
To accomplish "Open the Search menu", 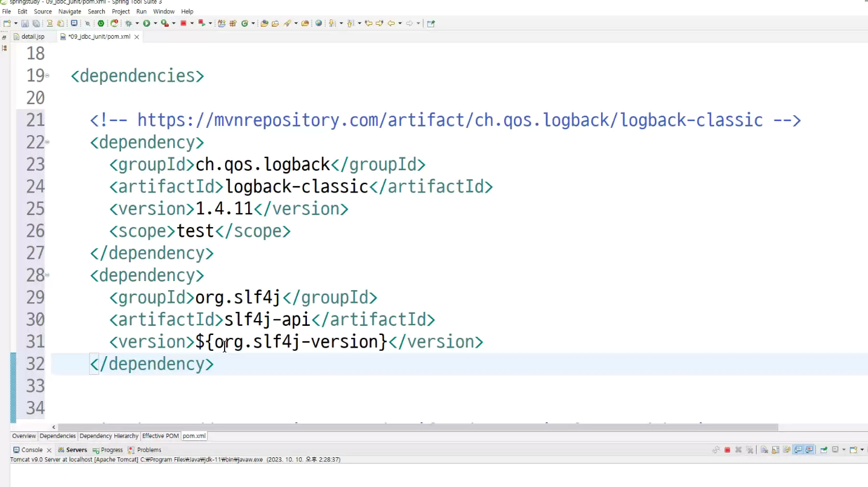I will coord(96,12).
